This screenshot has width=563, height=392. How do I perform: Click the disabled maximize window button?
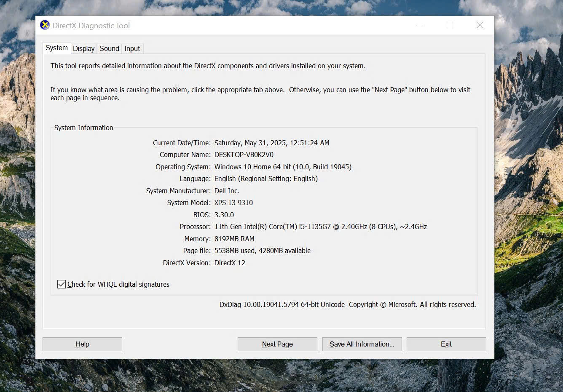pyautogui.click(x=450, y=25)
